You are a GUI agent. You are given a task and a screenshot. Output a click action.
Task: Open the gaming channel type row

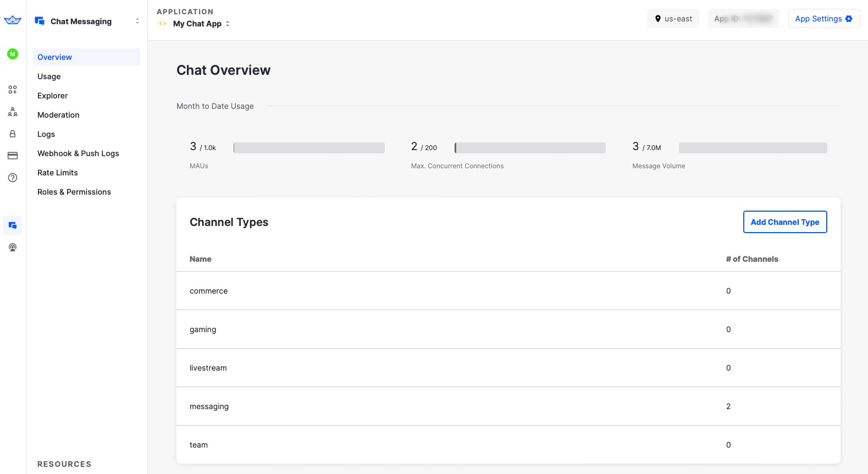[508, 329]
